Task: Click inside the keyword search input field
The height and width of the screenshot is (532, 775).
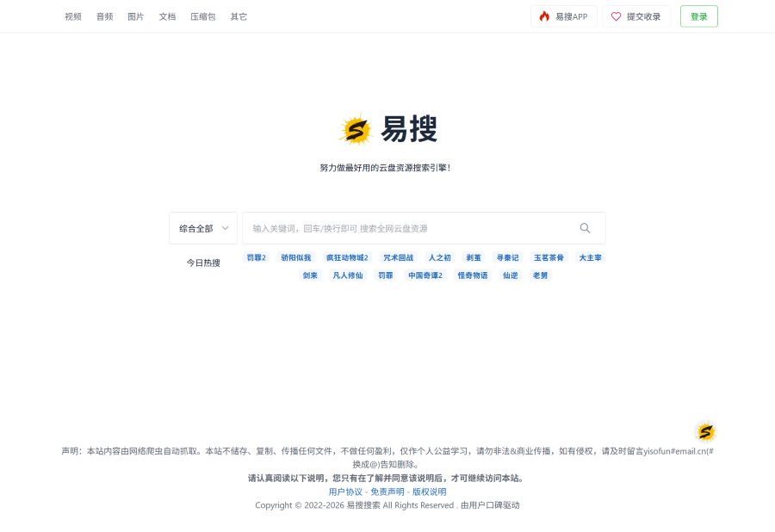Action: click(405, 228)
